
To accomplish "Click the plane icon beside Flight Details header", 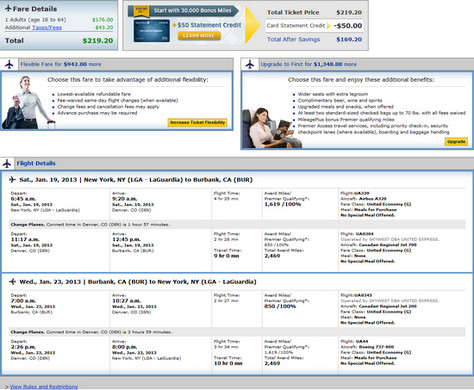I will pos(7,163).
